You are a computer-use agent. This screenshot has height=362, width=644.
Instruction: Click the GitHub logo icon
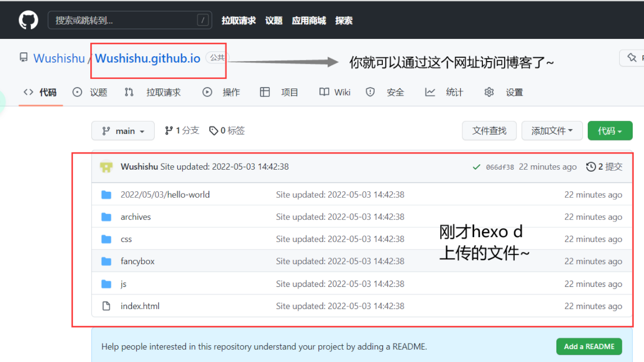pyautogui.click(x=28, y=19)
